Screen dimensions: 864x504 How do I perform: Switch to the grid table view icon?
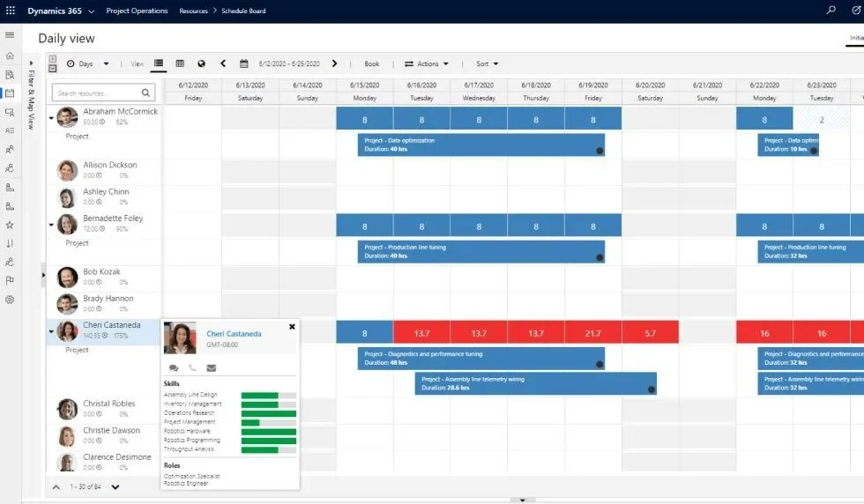(180, 63)
